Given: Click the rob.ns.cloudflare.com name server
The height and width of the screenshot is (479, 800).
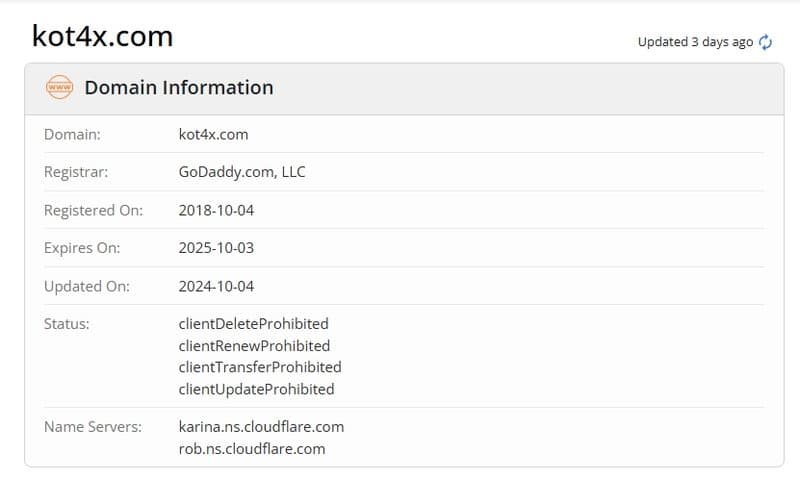Looking at the screenshot, I should 252,449.
